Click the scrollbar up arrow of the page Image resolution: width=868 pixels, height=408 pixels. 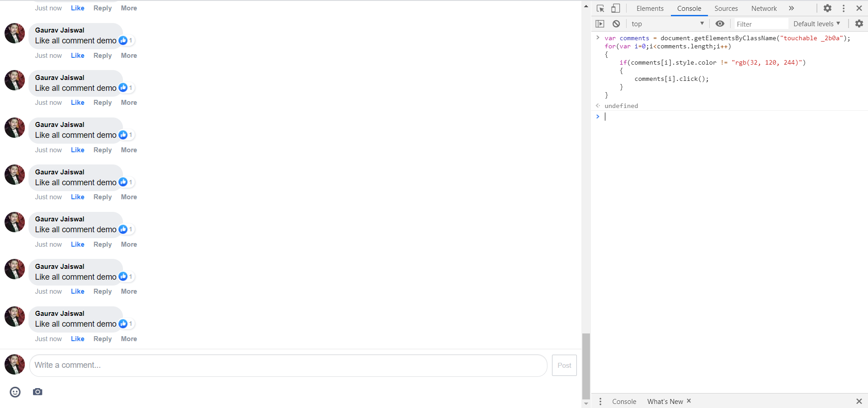586,6
